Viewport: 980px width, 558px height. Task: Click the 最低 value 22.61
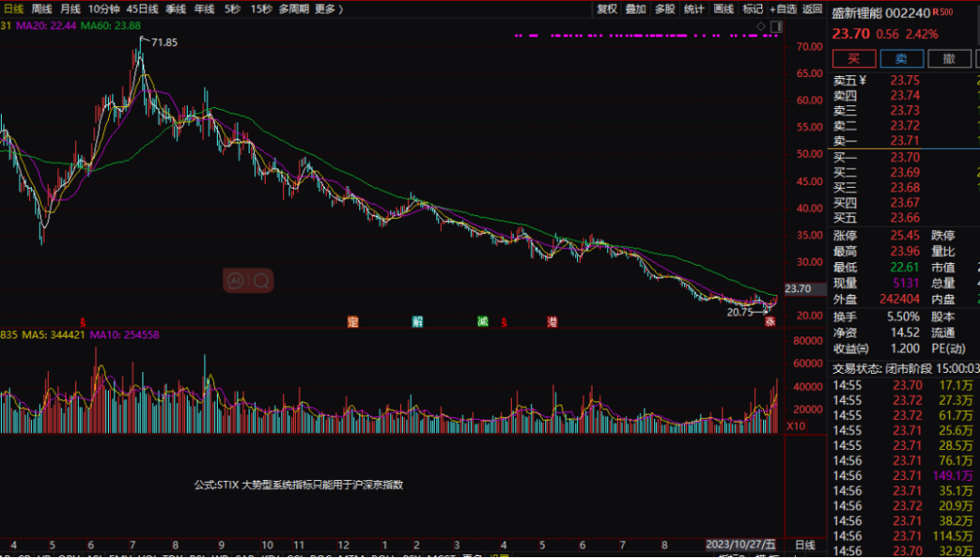(905, 268)
